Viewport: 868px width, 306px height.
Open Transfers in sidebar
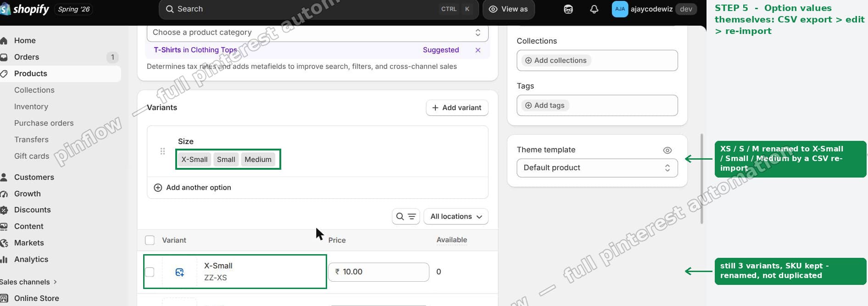pyautogui.click(x=31, y=140)
